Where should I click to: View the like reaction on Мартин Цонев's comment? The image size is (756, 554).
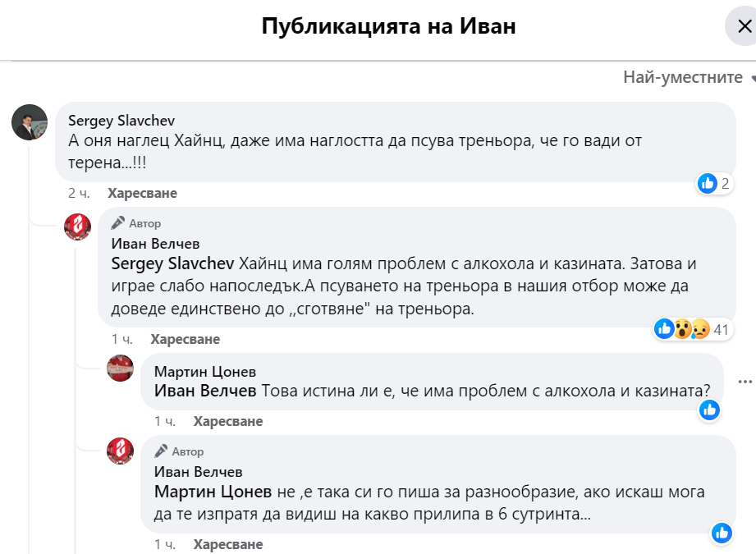[x=709, y=410]
